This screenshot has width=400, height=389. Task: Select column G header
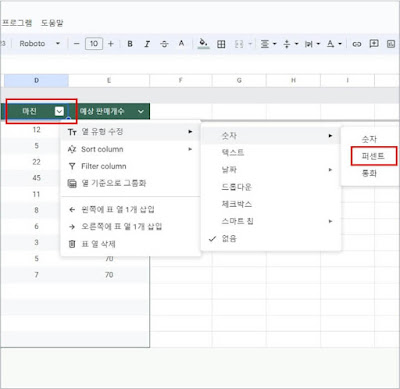(x=239, y=81)
